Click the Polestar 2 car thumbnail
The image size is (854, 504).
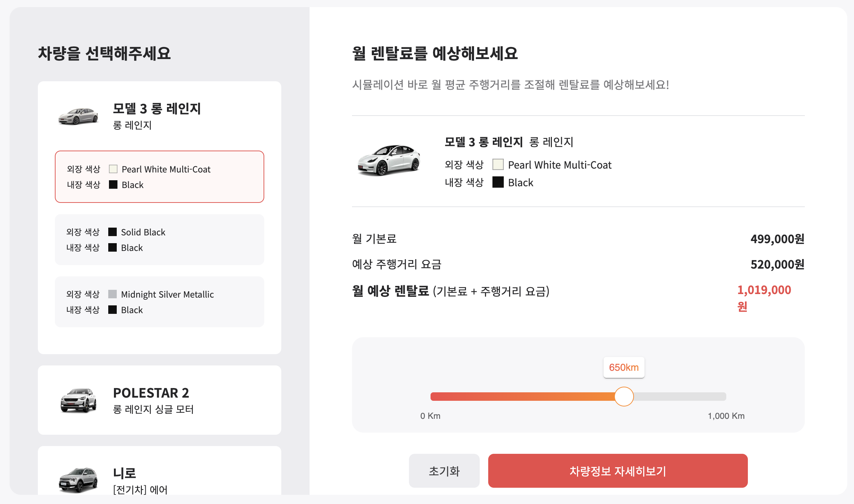pyautogui.click(x=78, y=400)
